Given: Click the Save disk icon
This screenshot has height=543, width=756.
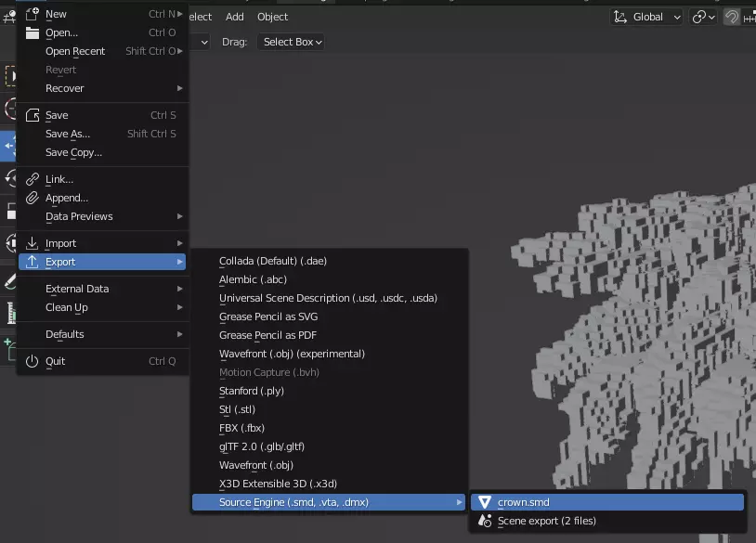Looking at the screenshot, I should [x=33, y=115].
